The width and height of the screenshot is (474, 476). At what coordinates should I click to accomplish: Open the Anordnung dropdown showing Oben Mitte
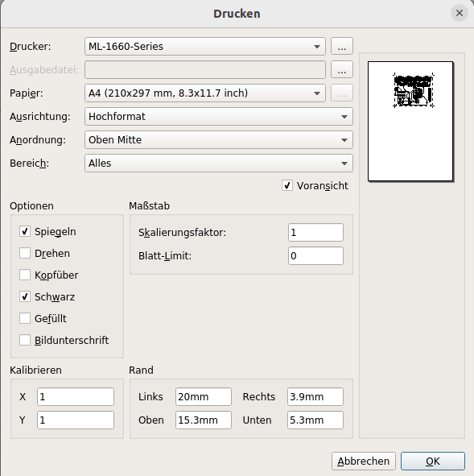(219, 140)
